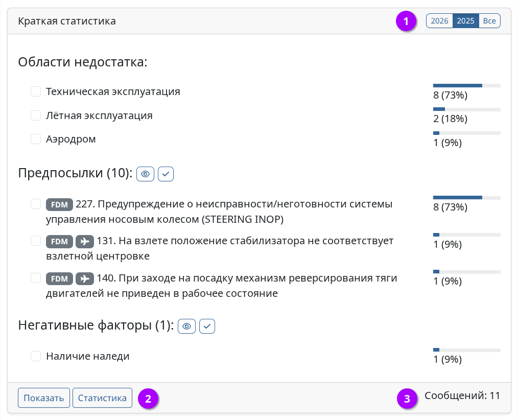Viewport: 518px width, 420px height.
Task: Click the eye icon next to Предпосылки
Action: click(146, 174)
